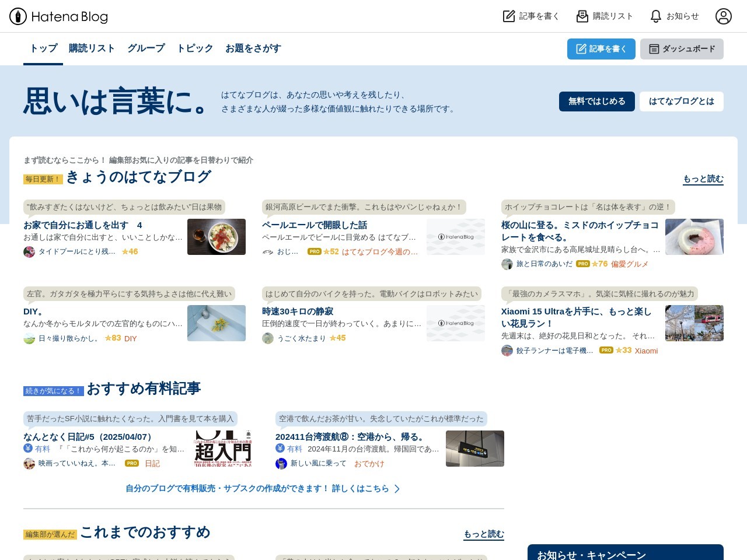Open article ペールエールで開眼した話

[315, 225]
